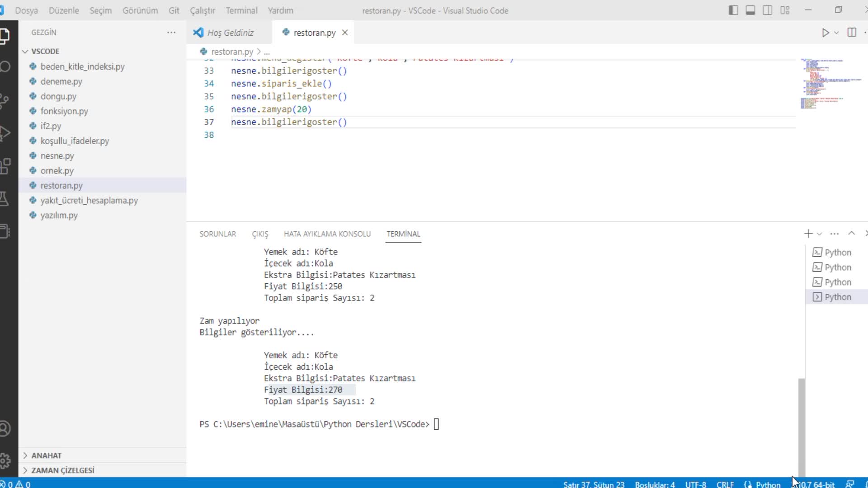Open the Dosya menu
The width and height of the screenshot is (868, 488).
tap(26, 10)
